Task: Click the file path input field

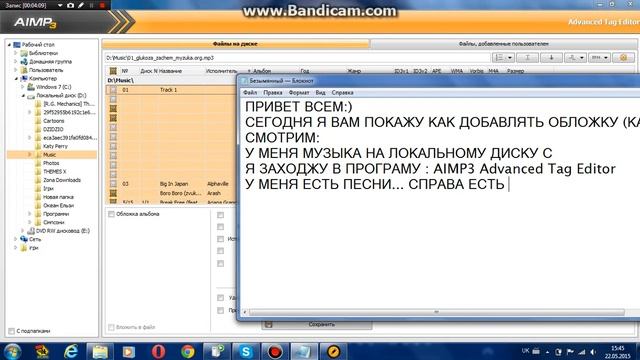Action: click(x=297, y=58)
